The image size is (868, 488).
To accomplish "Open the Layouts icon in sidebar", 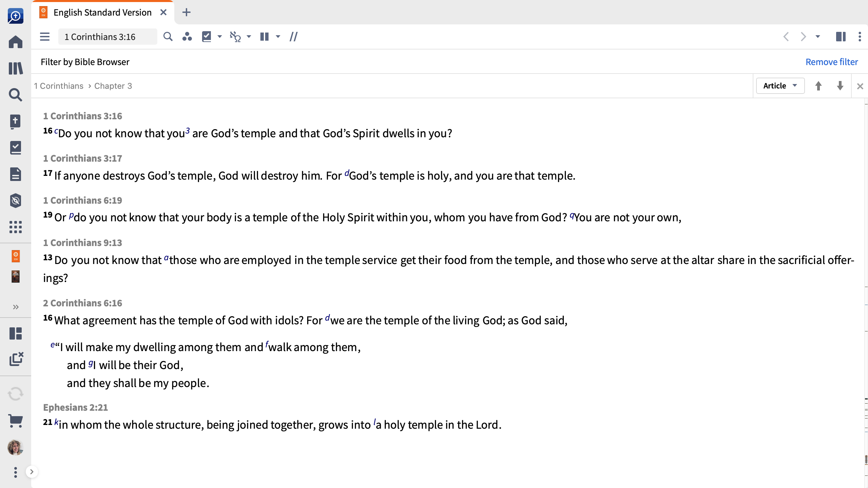I will (16, 333).
